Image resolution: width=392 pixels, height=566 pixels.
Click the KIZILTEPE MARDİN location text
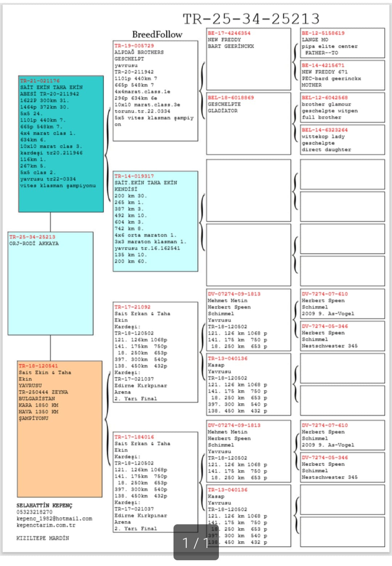click(x=42, y=538)
